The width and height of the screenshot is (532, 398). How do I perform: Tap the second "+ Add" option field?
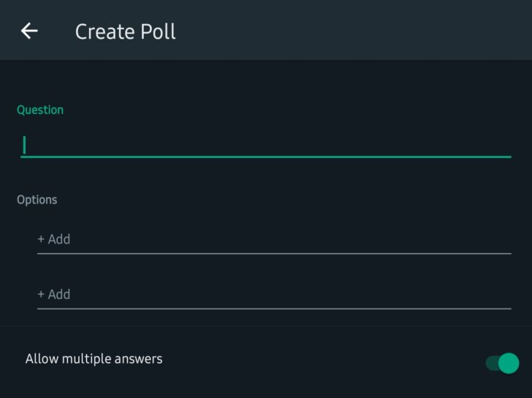tap(273, 294)
